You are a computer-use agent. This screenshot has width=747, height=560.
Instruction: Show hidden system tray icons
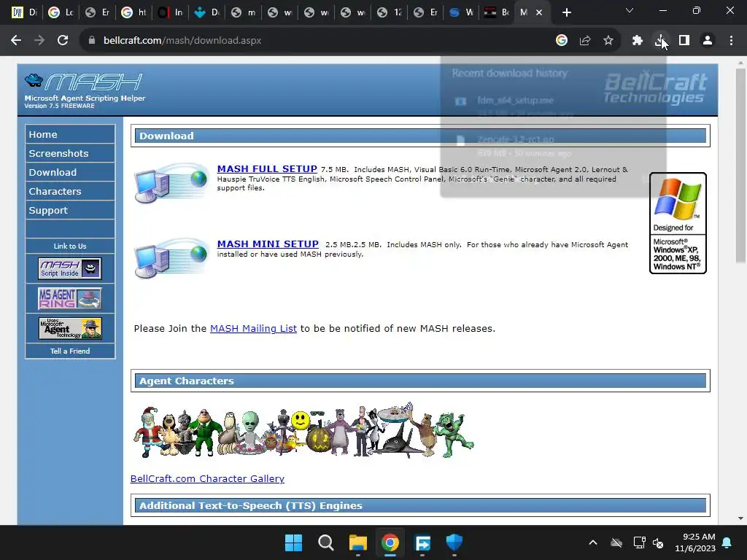(x=593, y=542)
